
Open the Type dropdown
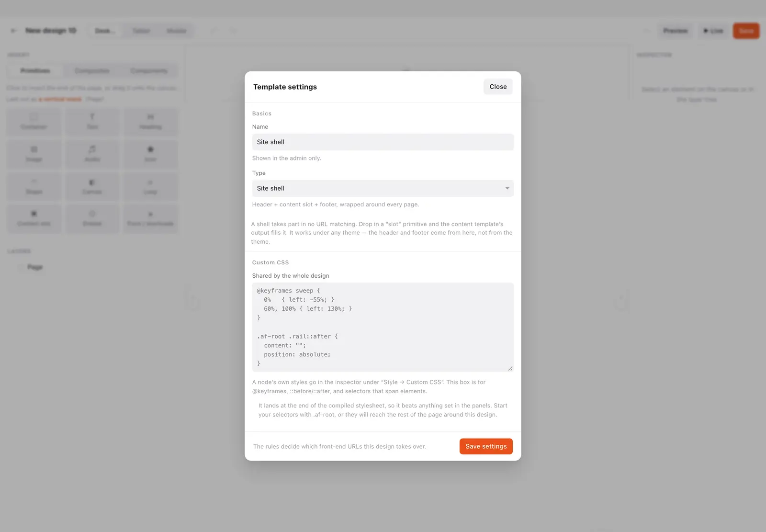383,188
